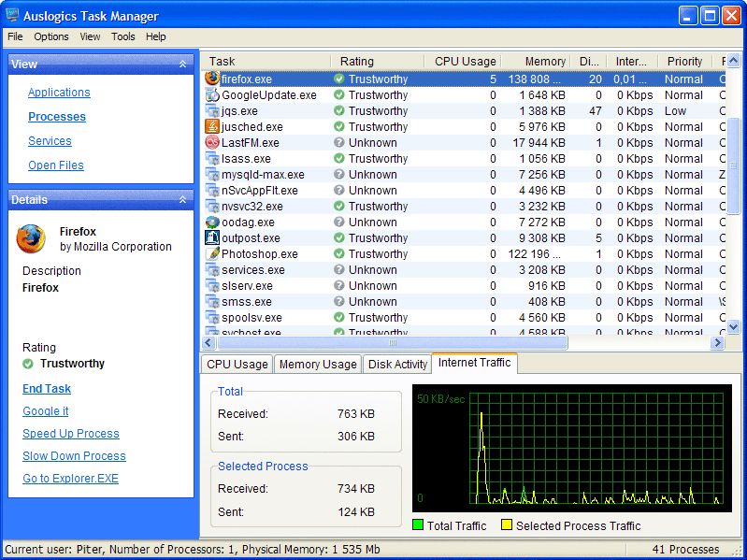Viewport: 747px width, 560px height.
Task: Click the green Total Traffic legend swatch
Action: (418, 525)
